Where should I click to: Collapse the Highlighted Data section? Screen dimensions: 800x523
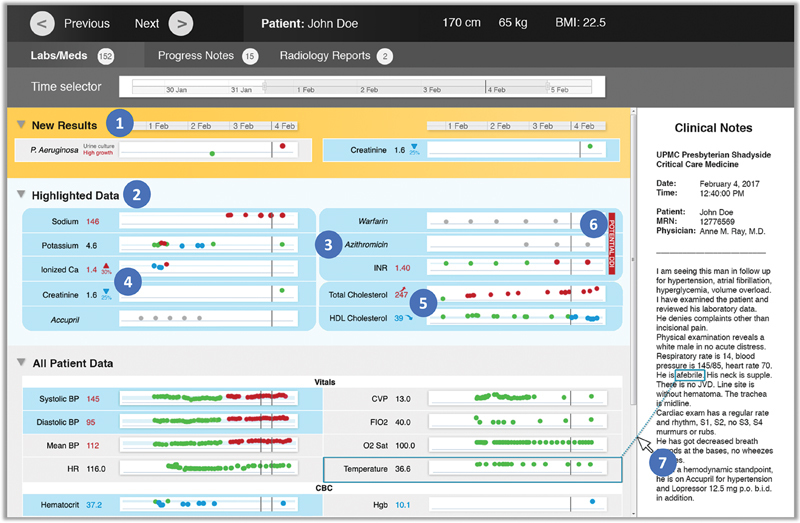(21, 194)
